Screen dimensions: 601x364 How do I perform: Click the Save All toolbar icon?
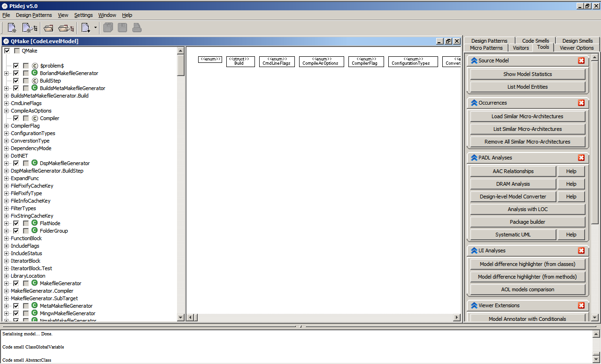108,27
